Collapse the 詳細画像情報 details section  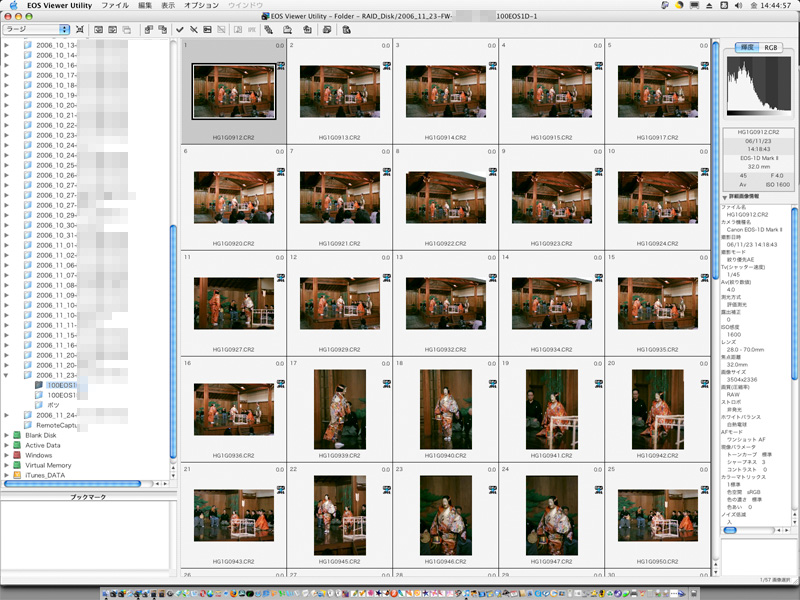[724, 197]
